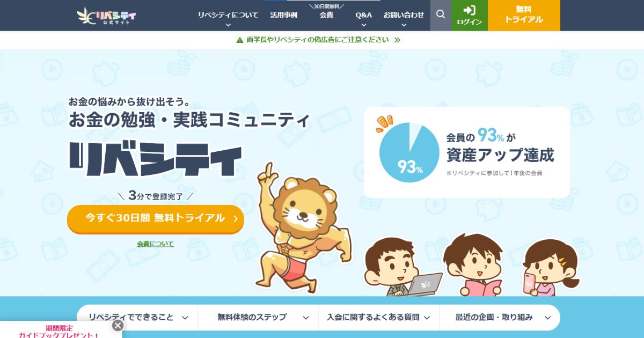Jump to 無料体験のステップ section

pos(258,317)
